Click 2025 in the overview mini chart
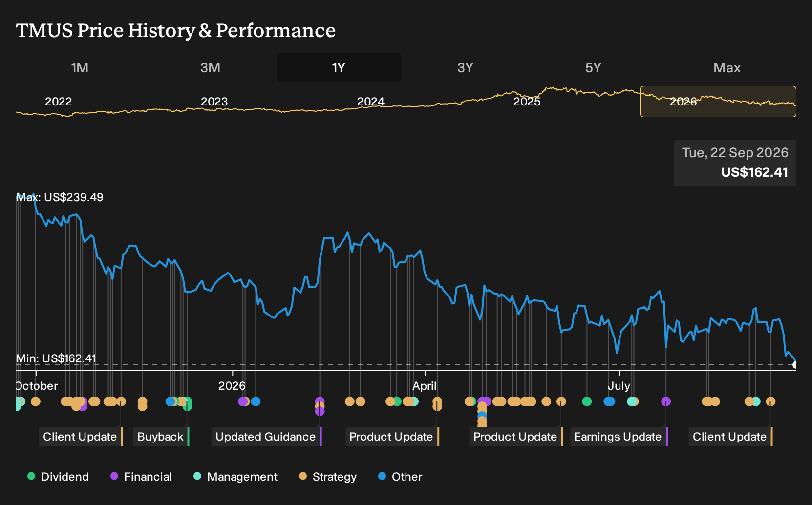 (x=527, y=102)
